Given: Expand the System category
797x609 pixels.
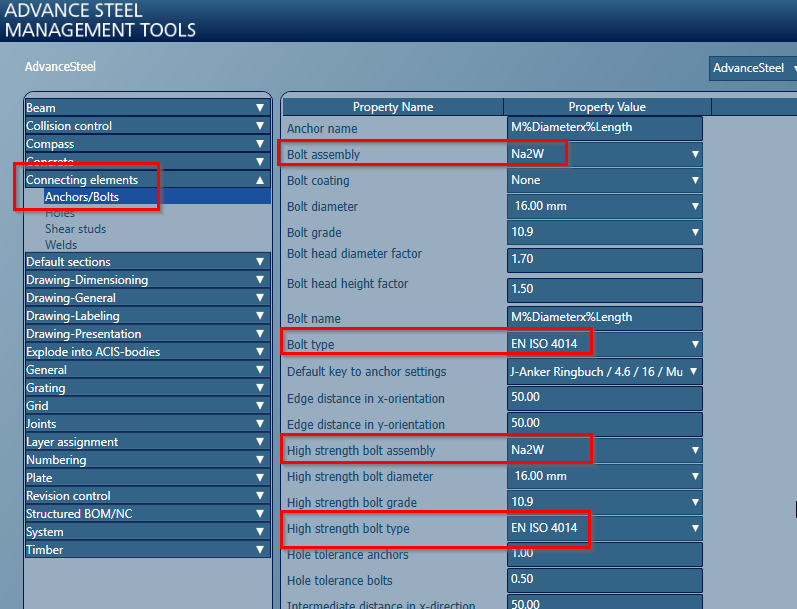Looking at the screenshot, I should pos(148,532).
